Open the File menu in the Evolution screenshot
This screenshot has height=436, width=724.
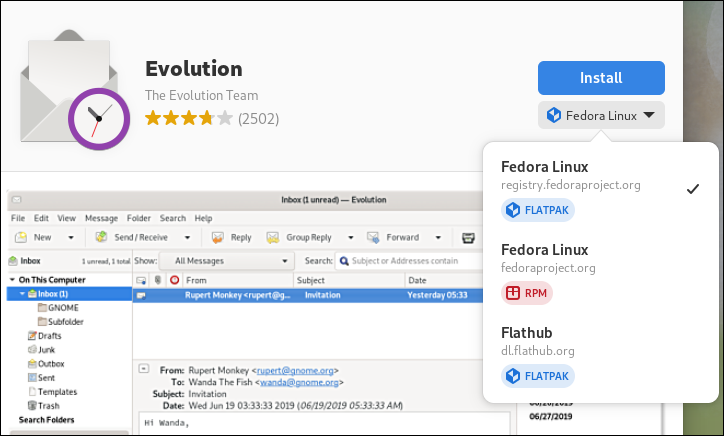[18, 218]
